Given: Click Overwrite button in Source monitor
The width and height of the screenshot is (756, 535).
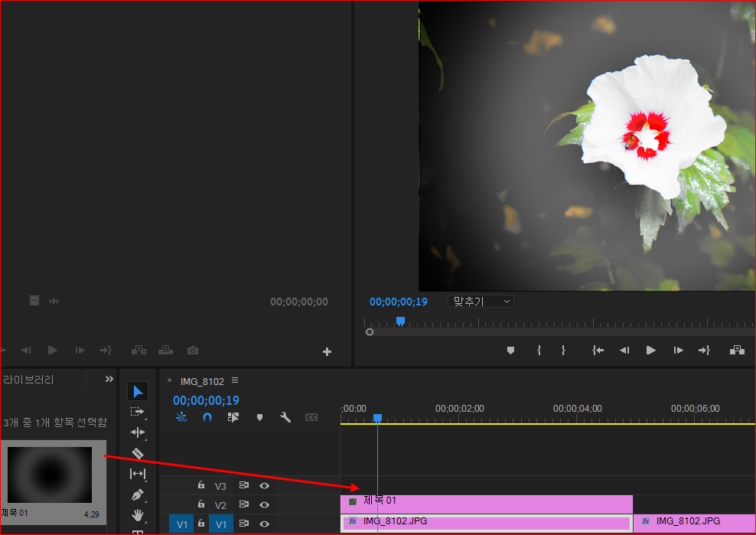Looking at the screenshot, I should 166,351.
